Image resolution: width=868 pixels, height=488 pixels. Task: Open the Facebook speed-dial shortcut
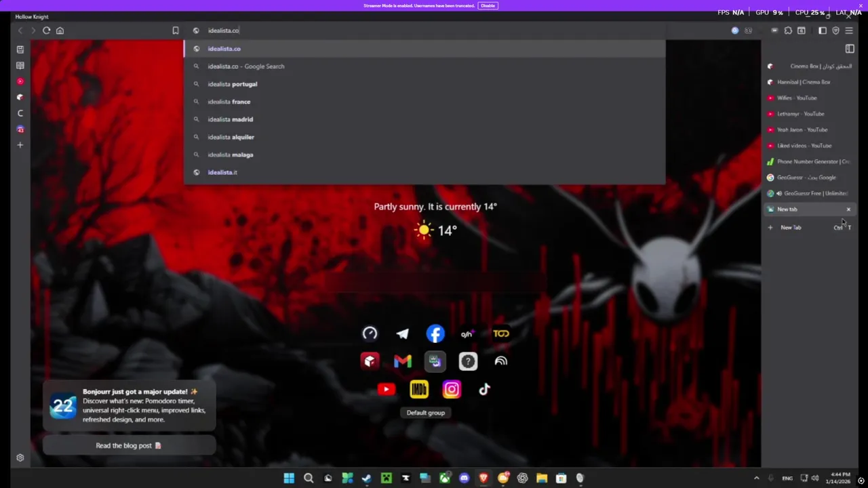(435, 333)
